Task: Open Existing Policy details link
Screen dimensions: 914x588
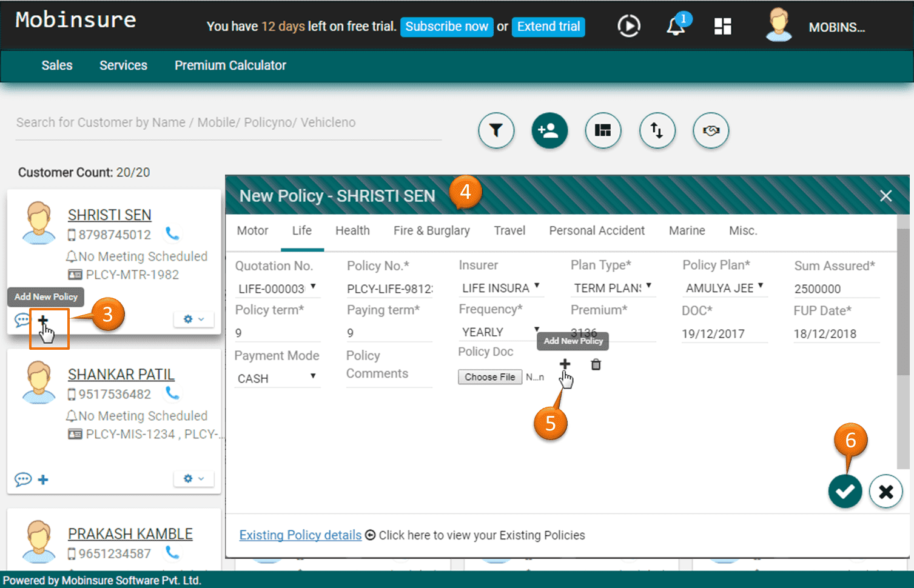Action: pyautogui.click(x=300, y=535)
